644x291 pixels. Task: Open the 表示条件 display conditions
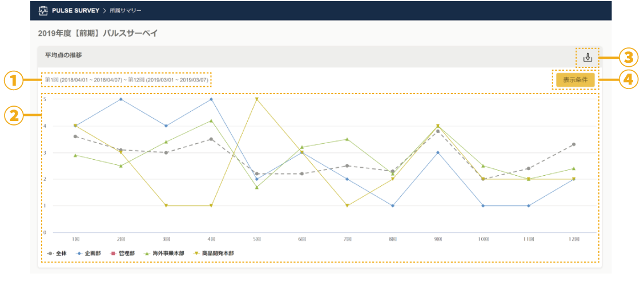575,80
